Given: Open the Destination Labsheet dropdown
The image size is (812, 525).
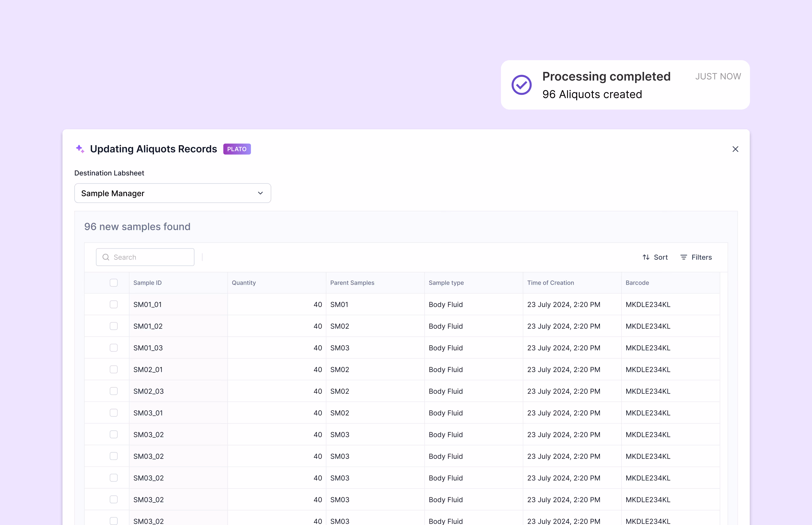Looking at the screenshot, I should (172, 193).
